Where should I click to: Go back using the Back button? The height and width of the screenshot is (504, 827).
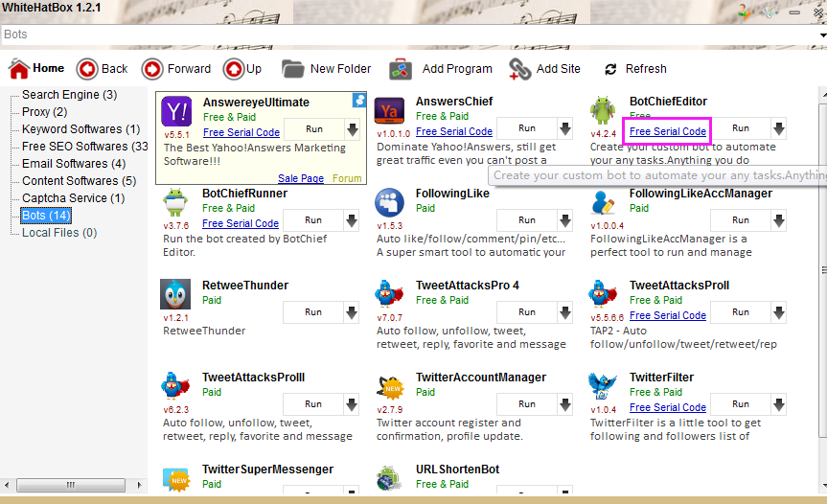[x=87, y=69]
